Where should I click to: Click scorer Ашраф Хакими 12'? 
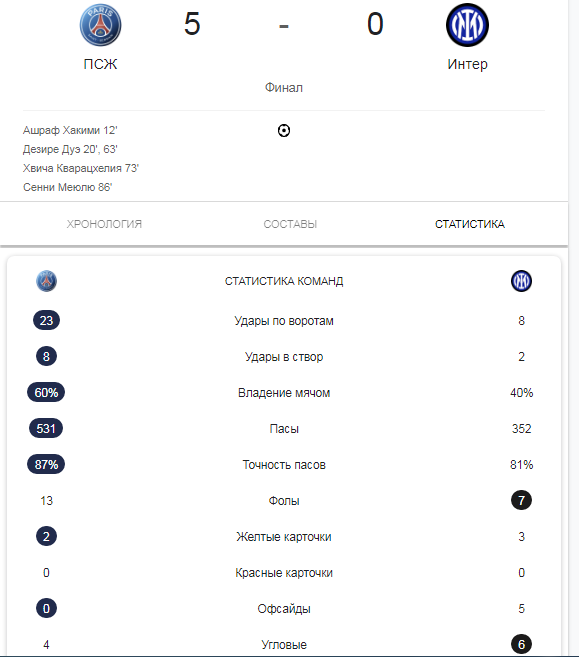pos(70,130)
